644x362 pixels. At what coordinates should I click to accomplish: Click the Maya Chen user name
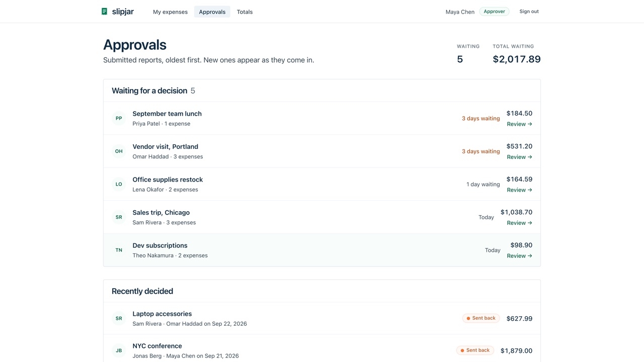tap(460, 12)
